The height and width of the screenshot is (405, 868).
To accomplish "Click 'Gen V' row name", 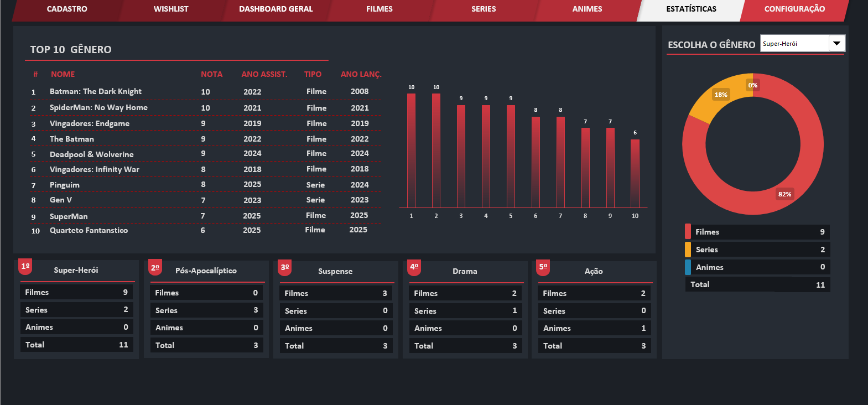I will tap(61, 200).
